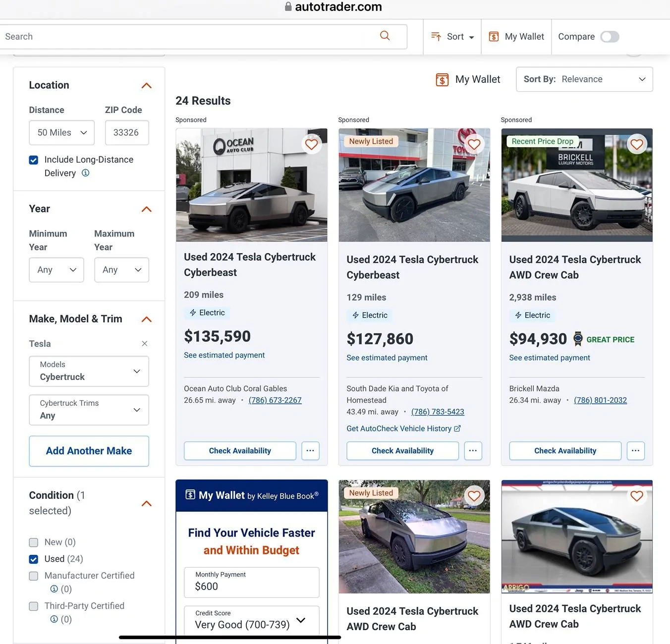The height and width of the screenshot is (644, 670).
Task: Open the Brickell AWD Crew Cab listing title
Action: (575, 267)
